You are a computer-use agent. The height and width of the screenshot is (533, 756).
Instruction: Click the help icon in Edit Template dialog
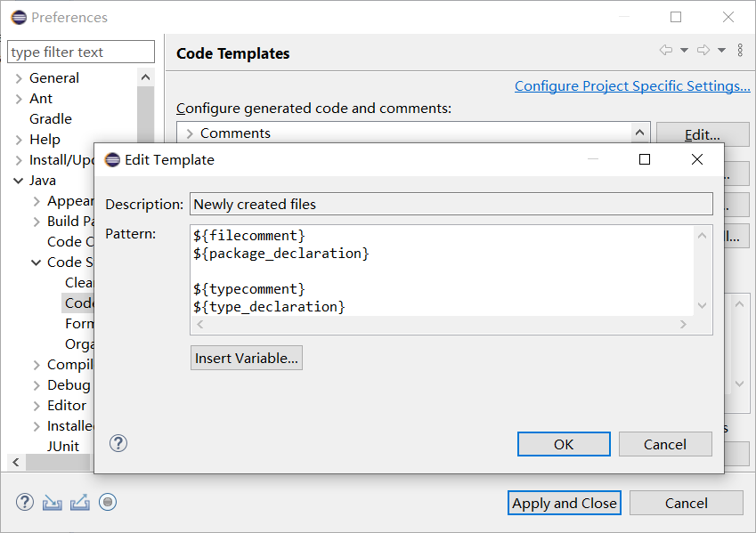pos(118,443)
